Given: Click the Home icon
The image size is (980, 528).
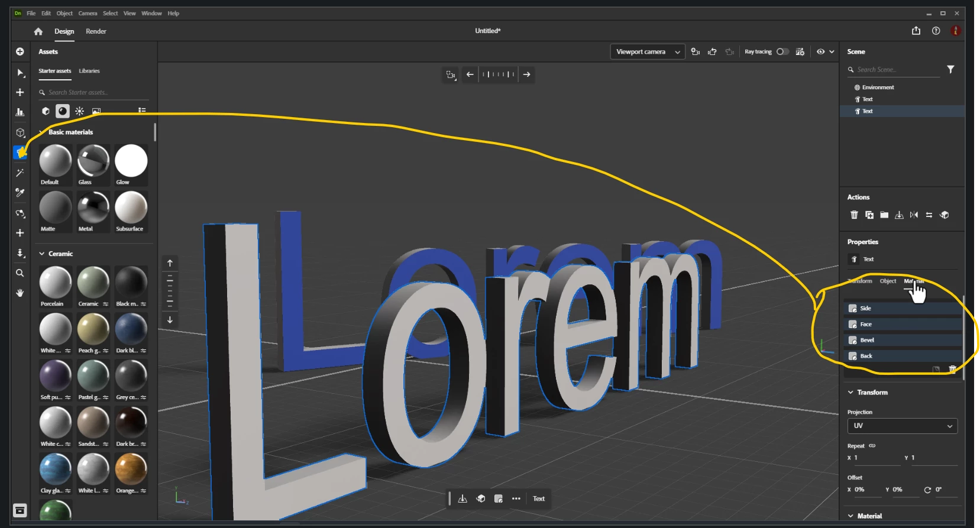Looking at the screenshot, I should (x=38, y=31).
